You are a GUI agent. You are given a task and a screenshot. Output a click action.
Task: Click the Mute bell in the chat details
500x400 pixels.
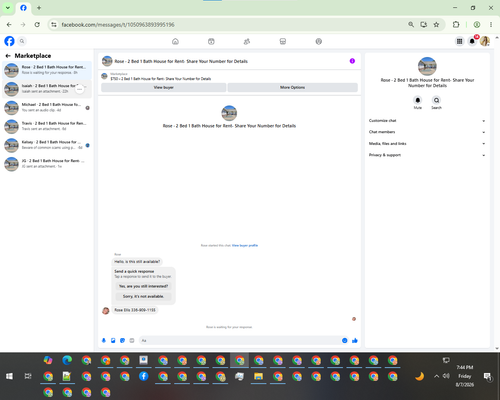pyautogui.click(x=418, y=100)
